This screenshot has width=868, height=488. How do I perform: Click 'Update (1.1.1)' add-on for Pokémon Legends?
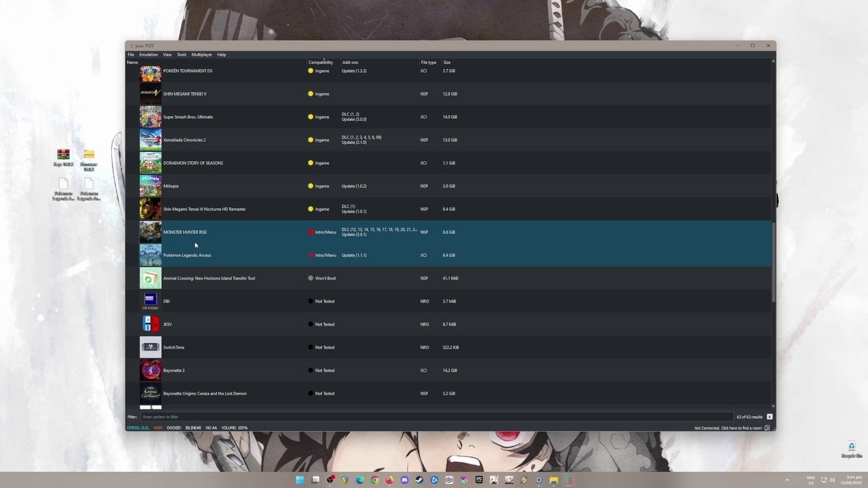(354, 256)
